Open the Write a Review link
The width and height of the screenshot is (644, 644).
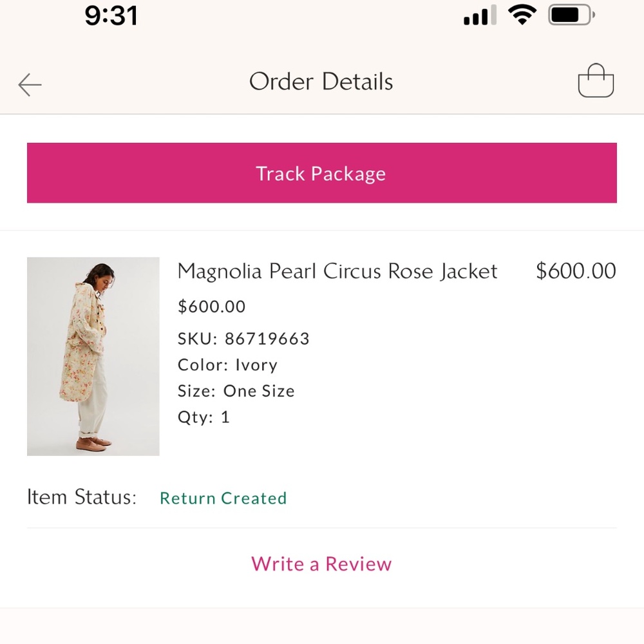tap(321, 564)
